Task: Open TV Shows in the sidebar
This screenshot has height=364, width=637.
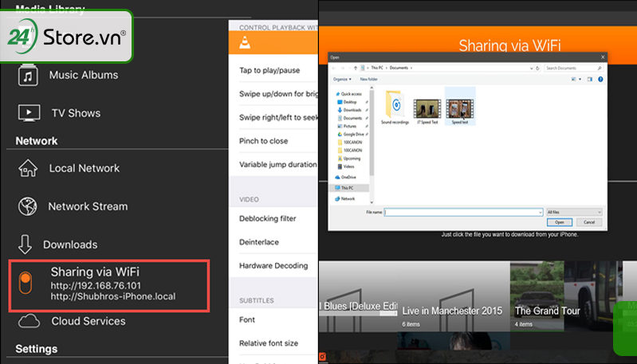Action: (76, 113)
